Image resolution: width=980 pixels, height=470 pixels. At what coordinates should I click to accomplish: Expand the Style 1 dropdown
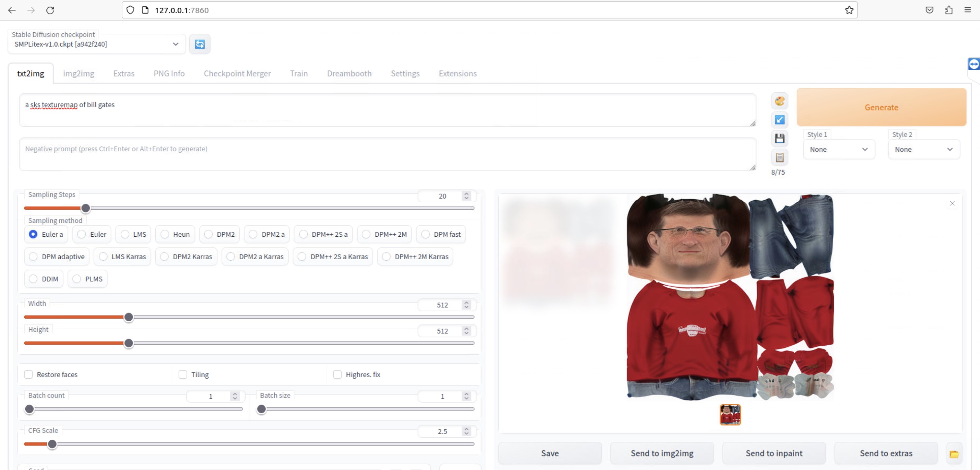coord(838,149)
